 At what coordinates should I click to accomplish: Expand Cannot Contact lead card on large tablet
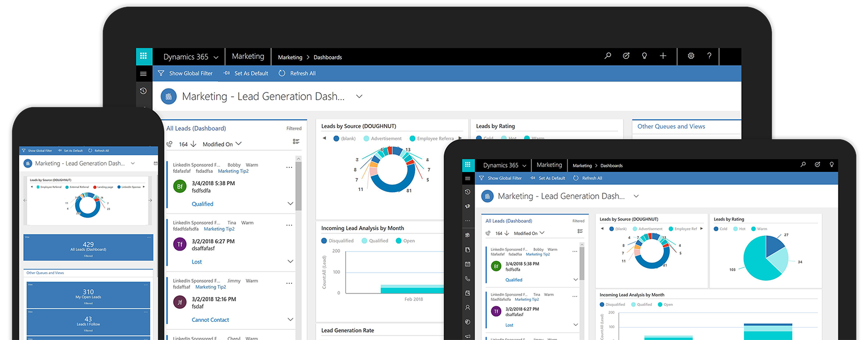click(290, 320)
